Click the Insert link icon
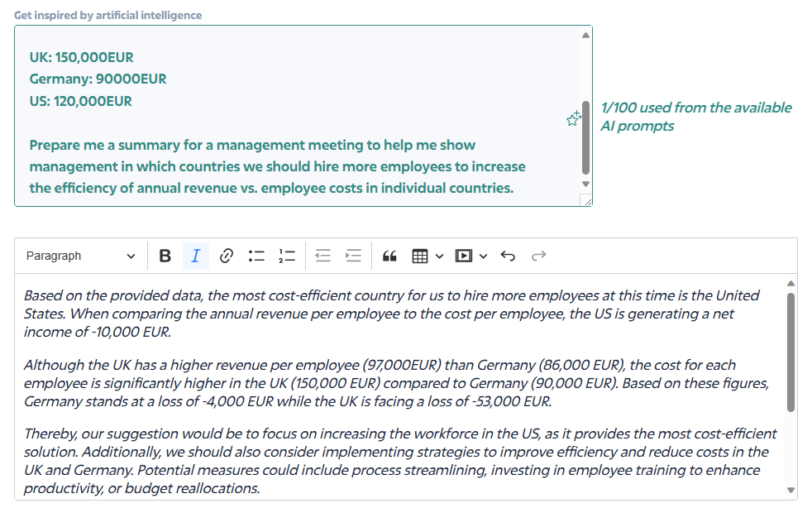 [227, 256]
